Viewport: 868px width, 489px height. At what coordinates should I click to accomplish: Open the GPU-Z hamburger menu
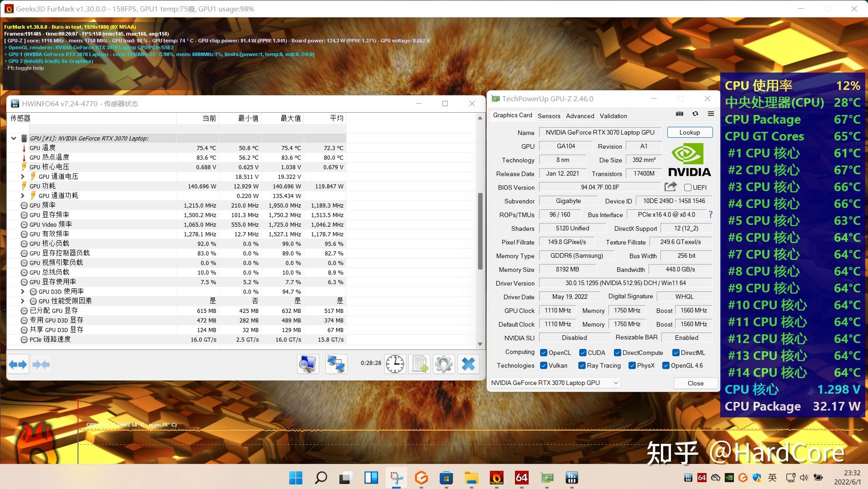[x=711, y=114]
